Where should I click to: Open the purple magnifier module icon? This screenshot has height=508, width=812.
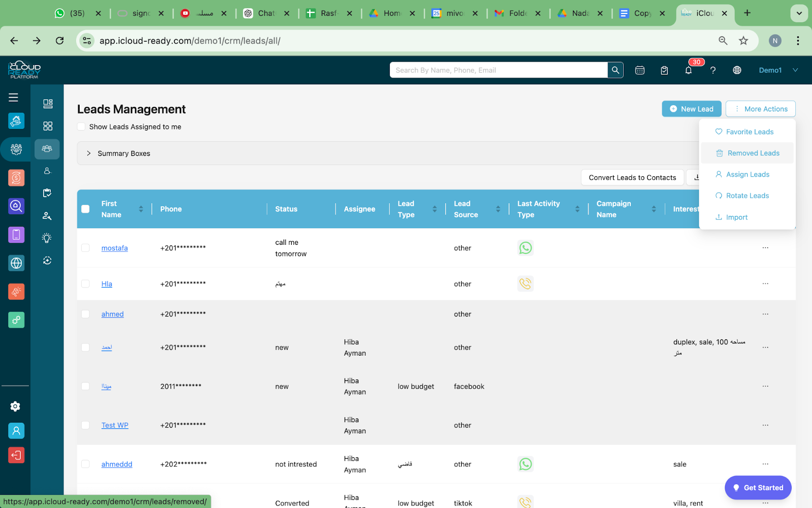(16, 206)
